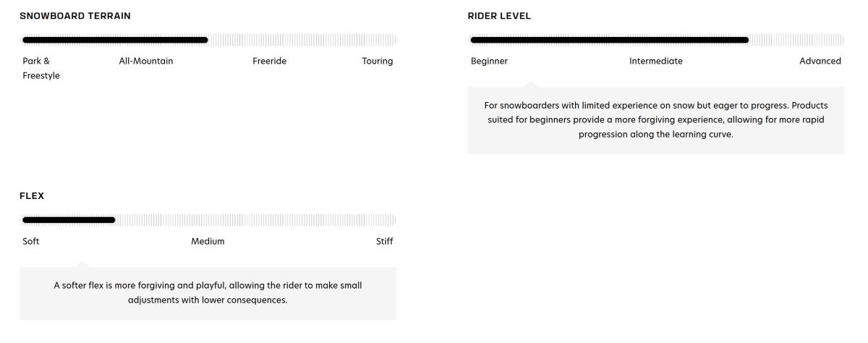Select the Park & Freestyle terrain label
This screenshot has width=868, height=343.
(41, 68)
